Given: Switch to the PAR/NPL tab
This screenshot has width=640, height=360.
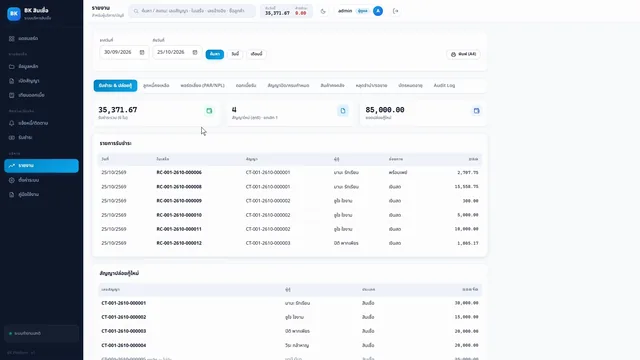Looking at the screenshot, I should pos(202,85).
